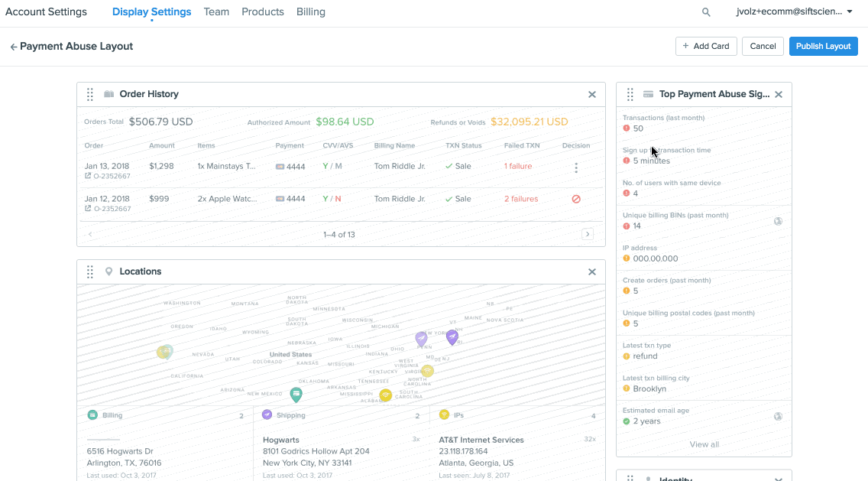The image size is (868, 481).
Task: Select yellow IP pin near Alabama
Action: tap(385, 395)
